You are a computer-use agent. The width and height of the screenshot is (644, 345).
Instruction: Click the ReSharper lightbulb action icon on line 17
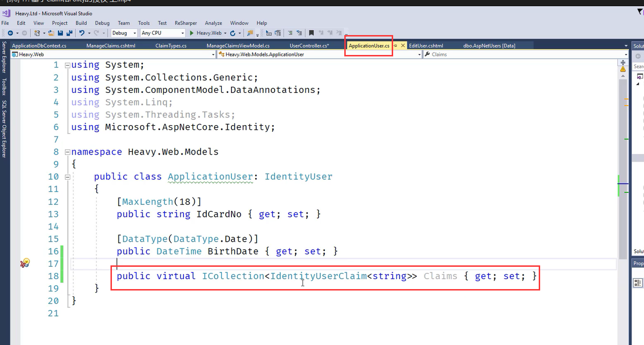pos(25,263)
